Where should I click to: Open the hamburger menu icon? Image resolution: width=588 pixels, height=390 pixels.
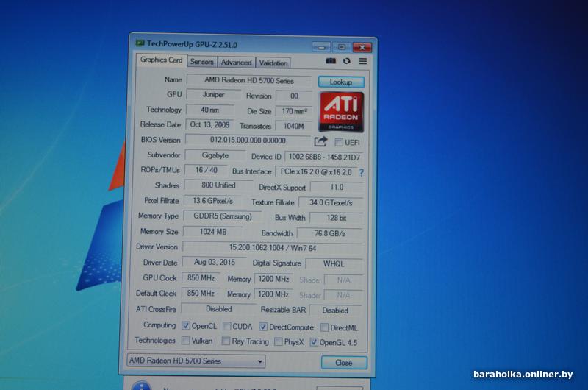pos(362,61)
